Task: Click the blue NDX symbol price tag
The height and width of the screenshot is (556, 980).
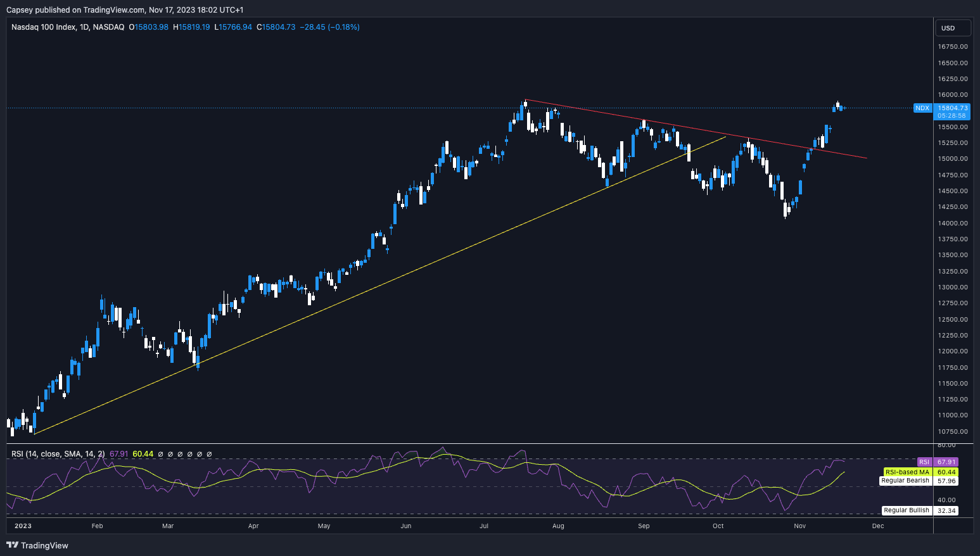Action: click(922, 108)
